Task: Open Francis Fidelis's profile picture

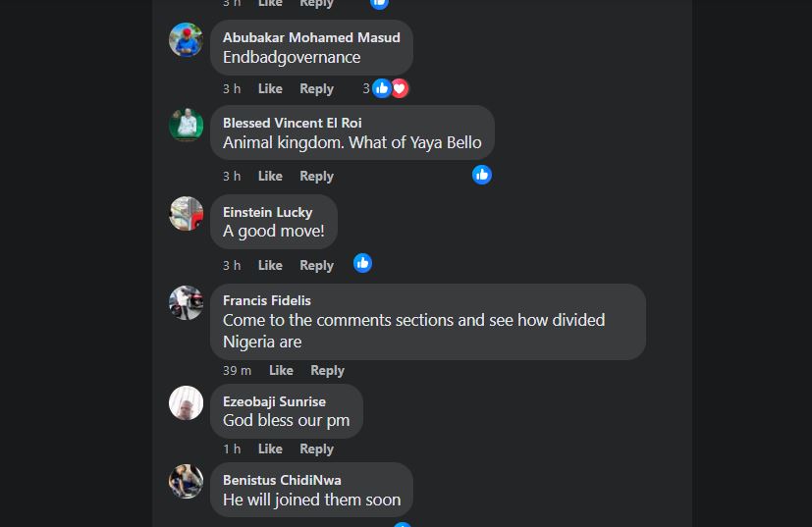Action: (186, 303)
